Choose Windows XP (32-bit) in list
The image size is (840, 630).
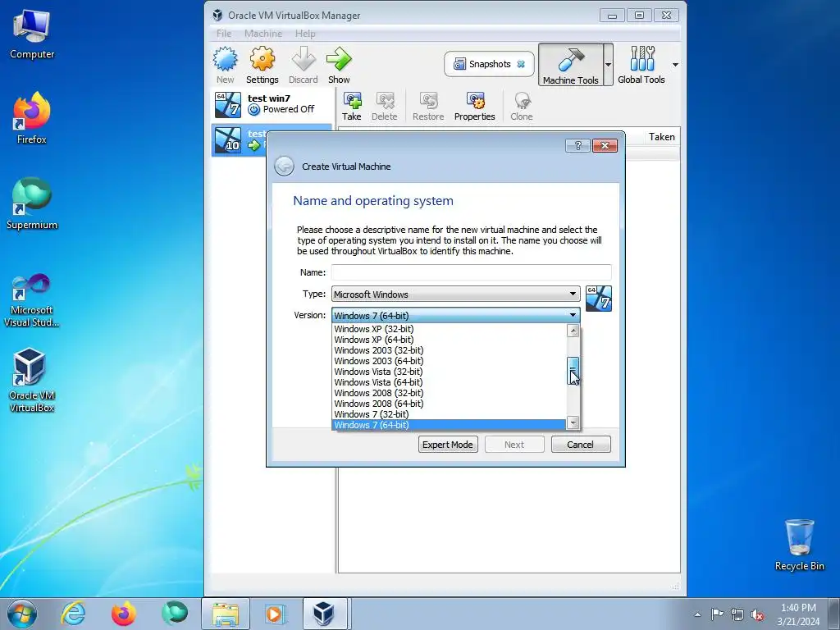(449, 329)
